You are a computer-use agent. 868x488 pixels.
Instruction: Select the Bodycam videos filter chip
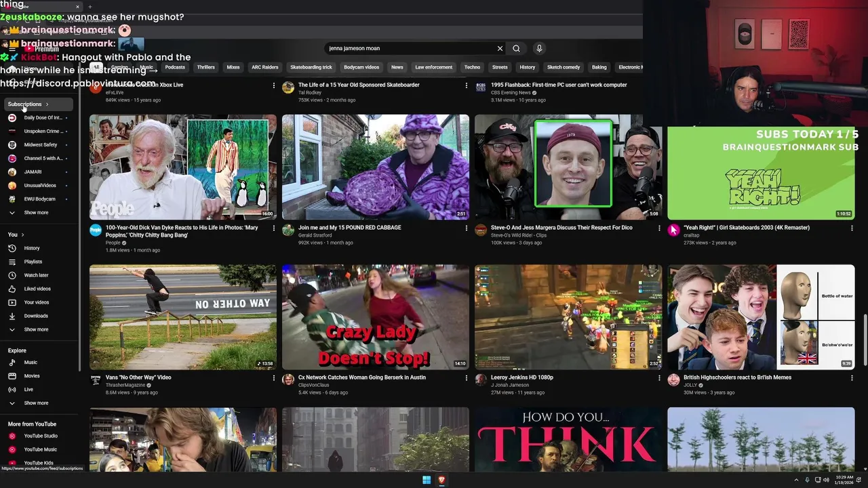361,67
